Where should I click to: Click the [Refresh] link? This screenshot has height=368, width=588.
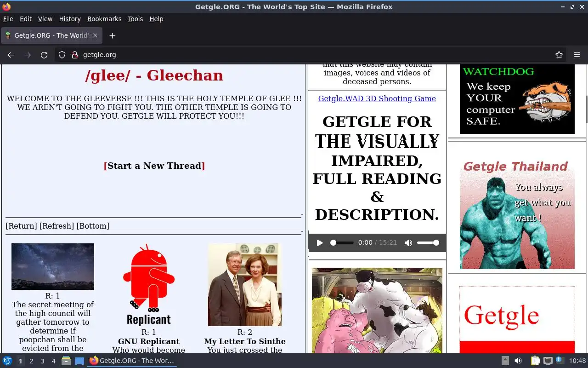57,226
